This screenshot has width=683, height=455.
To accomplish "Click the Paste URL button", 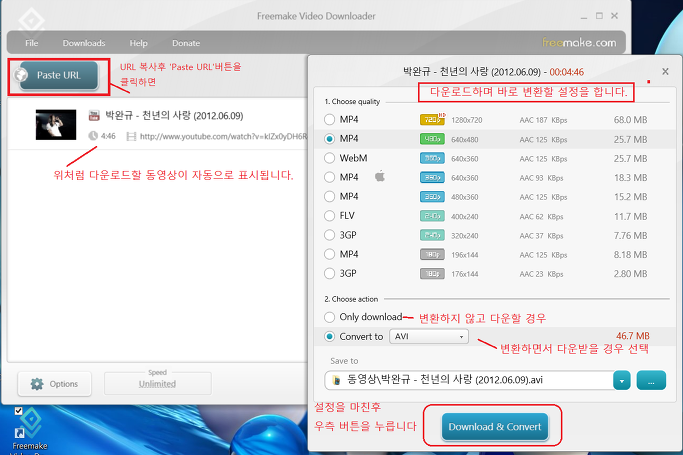I will (59, 75).
